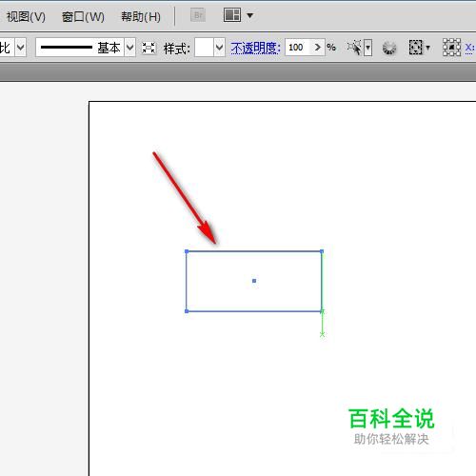Viewport: 476px width, 476px height.
Task: Open the opacity slider arrow beside 100
Action: 318,48
